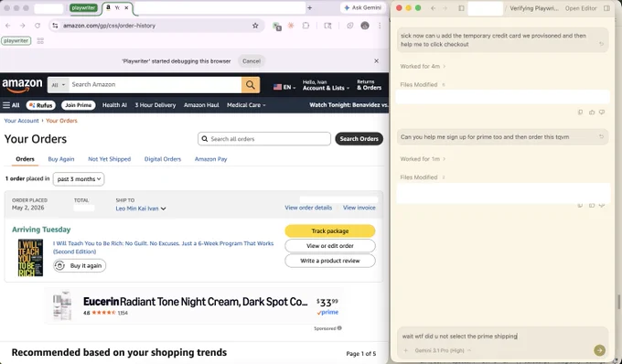
Task: Open the Gemini 3.1 Pro model selector
Action: click(443, 350)
